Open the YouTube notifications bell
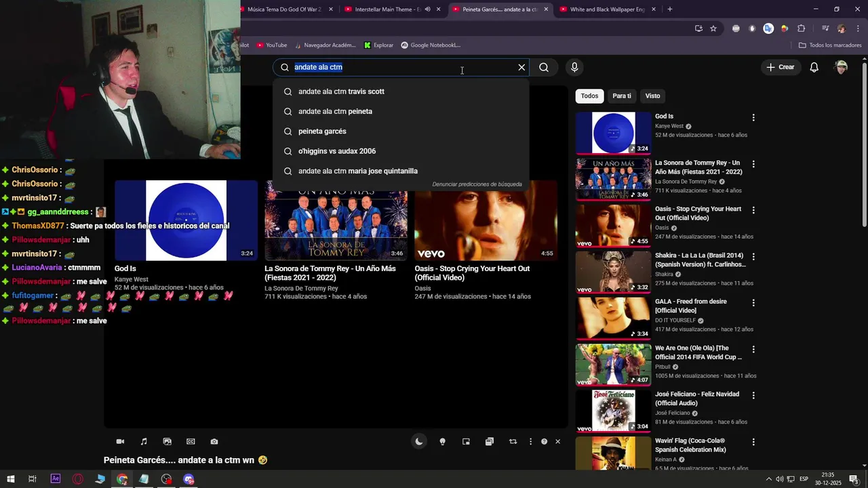 [814, 67]
